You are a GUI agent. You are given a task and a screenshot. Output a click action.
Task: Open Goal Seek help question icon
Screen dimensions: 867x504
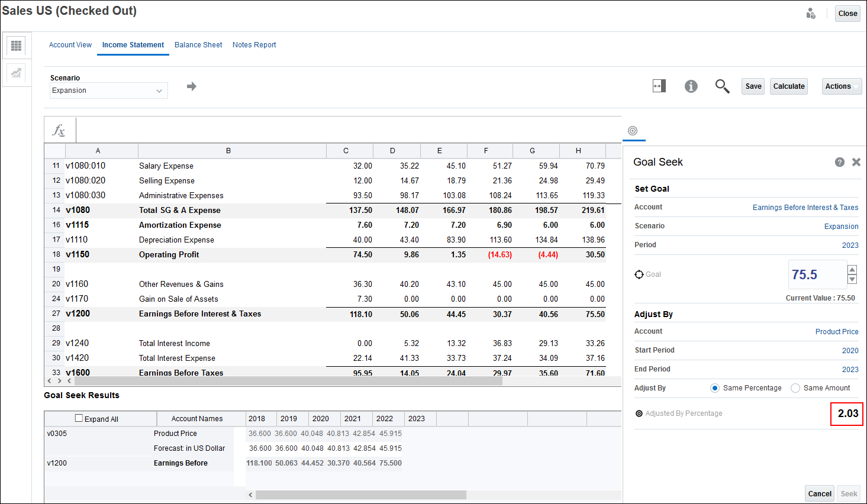coord(839,162)
